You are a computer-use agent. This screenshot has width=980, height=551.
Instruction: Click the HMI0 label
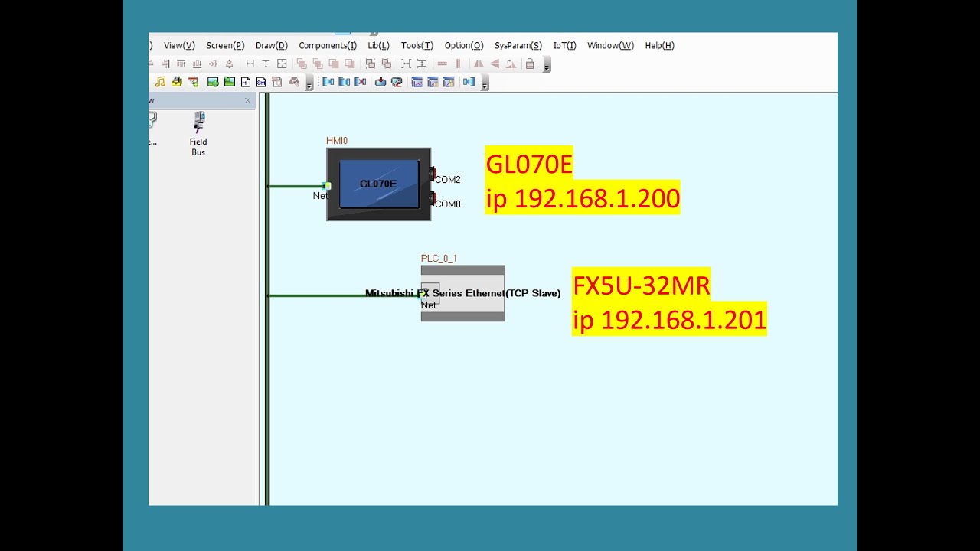click(x=337, y=141)
